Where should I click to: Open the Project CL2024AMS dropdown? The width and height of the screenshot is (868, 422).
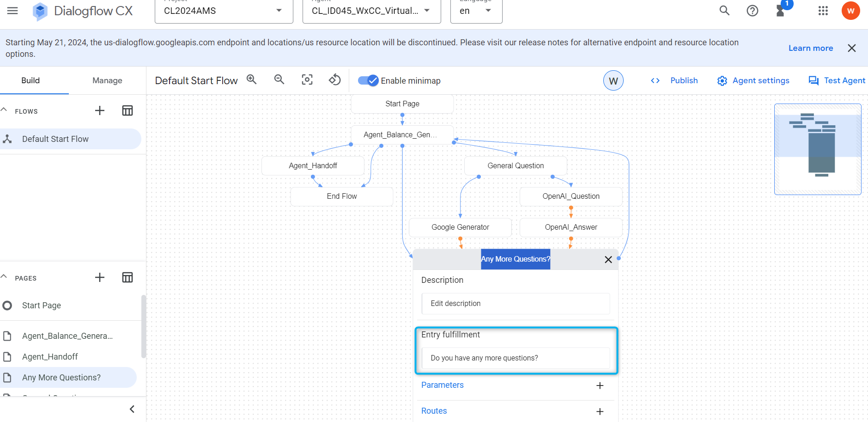(224, 11)
